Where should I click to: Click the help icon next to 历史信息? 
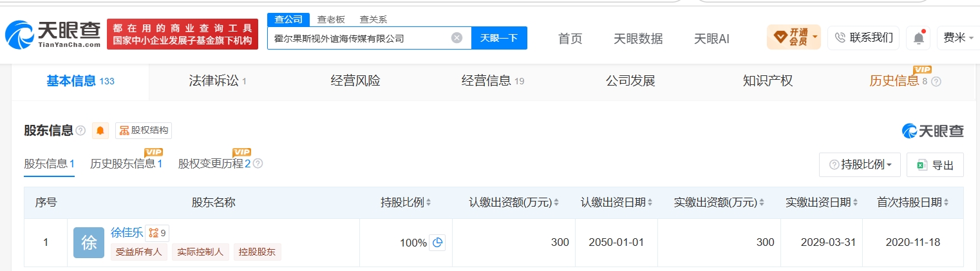tap(936, 82)
